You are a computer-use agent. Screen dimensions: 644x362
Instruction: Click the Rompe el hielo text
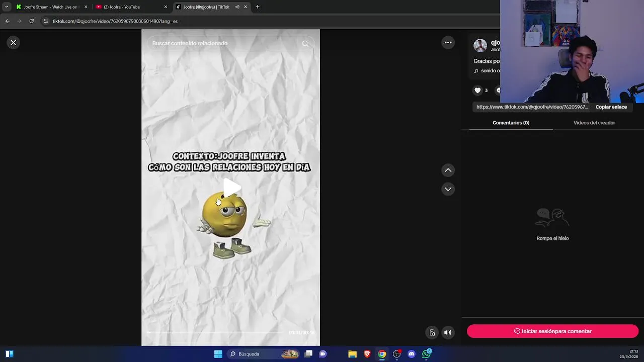point(552,238)
